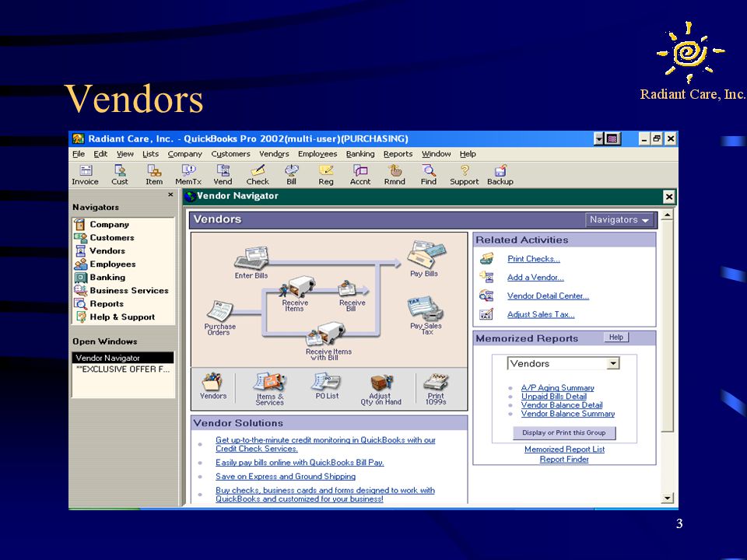Open the Invoice toolbar icon
Image resolution: width=747 pixels, height=560 pixels.
click(x=86, y=175)
